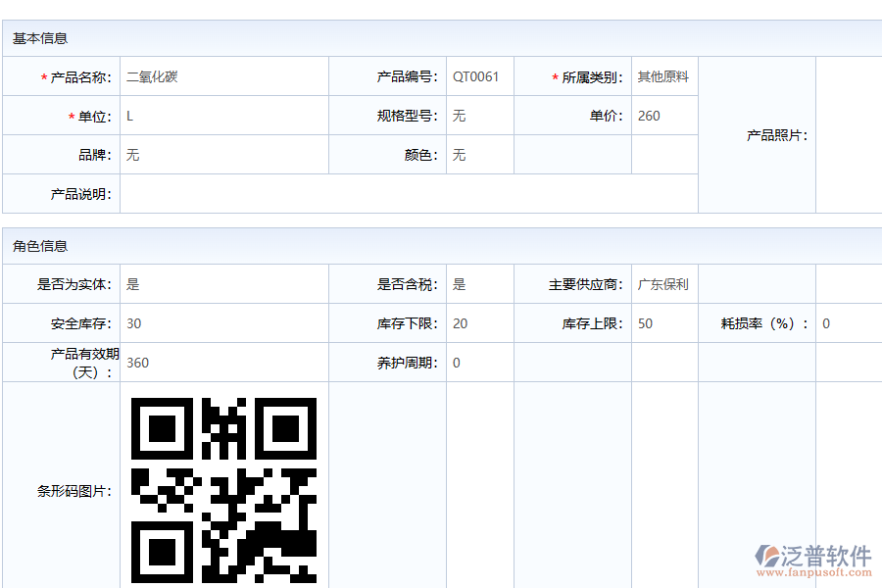Click the 产品说明 label
882x588 pixels.
tap(81, 194)
